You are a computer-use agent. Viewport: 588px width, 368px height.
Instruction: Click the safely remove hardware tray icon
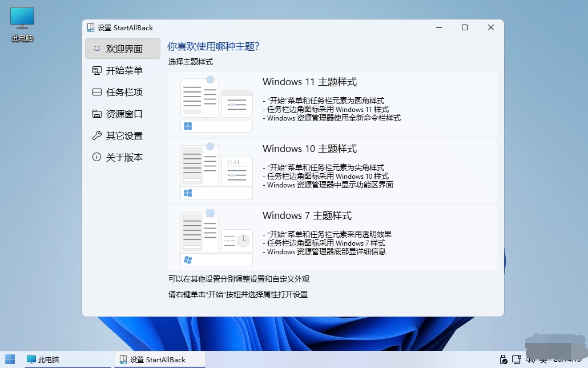click(x=504, y=360)
